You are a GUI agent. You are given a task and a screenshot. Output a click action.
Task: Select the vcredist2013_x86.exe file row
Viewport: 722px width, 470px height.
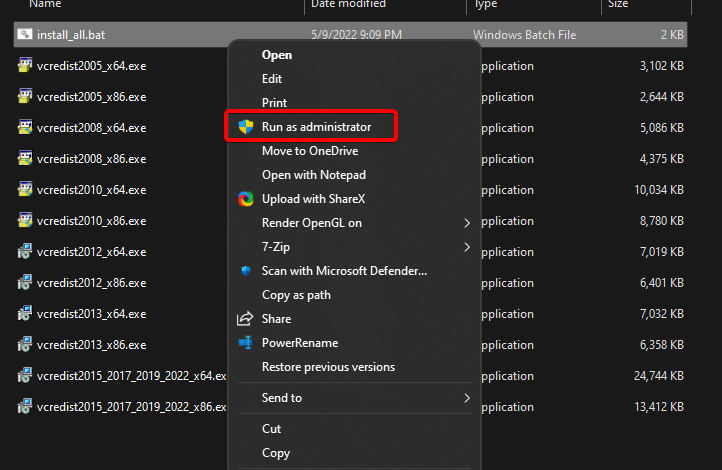(x=91, y=345)
